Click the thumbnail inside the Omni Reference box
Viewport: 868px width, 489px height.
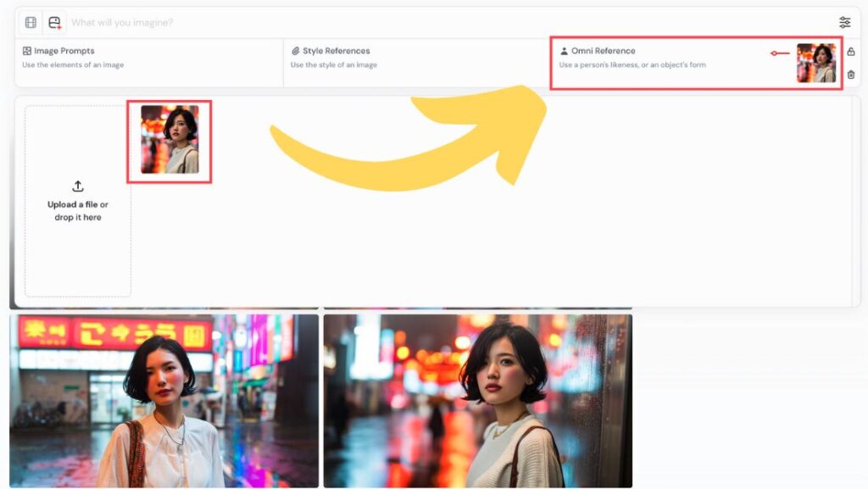pyautogui.click(x=816, y=63)
